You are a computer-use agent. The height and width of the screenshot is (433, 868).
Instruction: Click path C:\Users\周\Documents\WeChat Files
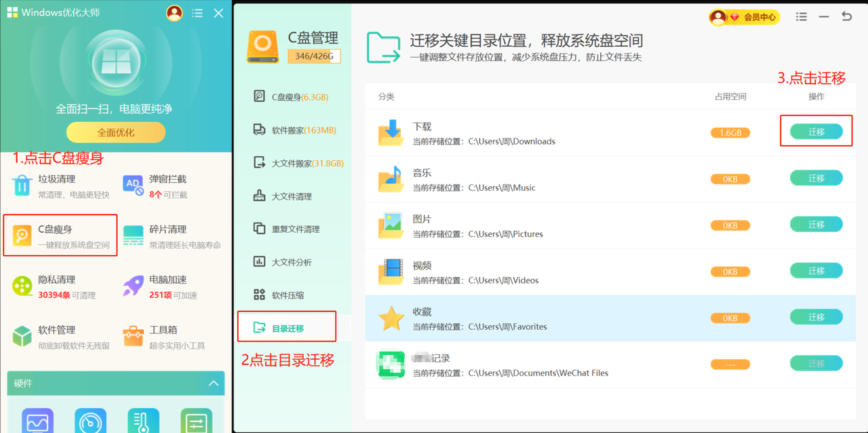[538, 373]
